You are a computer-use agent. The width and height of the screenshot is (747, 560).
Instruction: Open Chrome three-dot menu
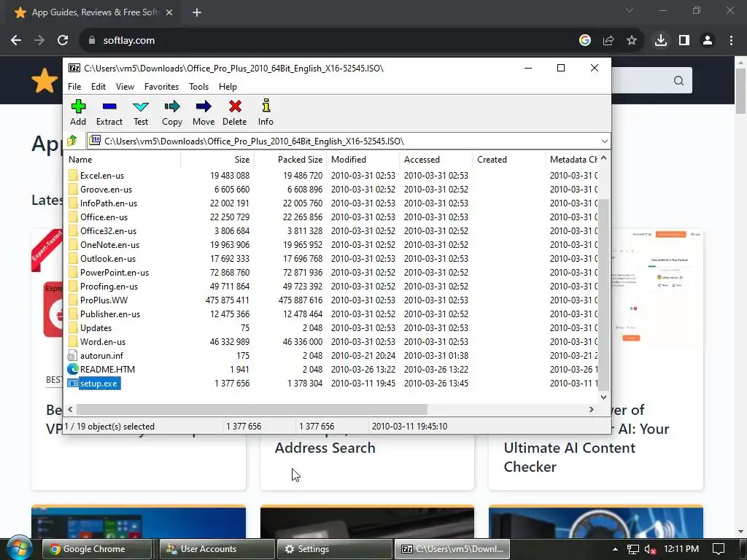click(x=731, y=41)
